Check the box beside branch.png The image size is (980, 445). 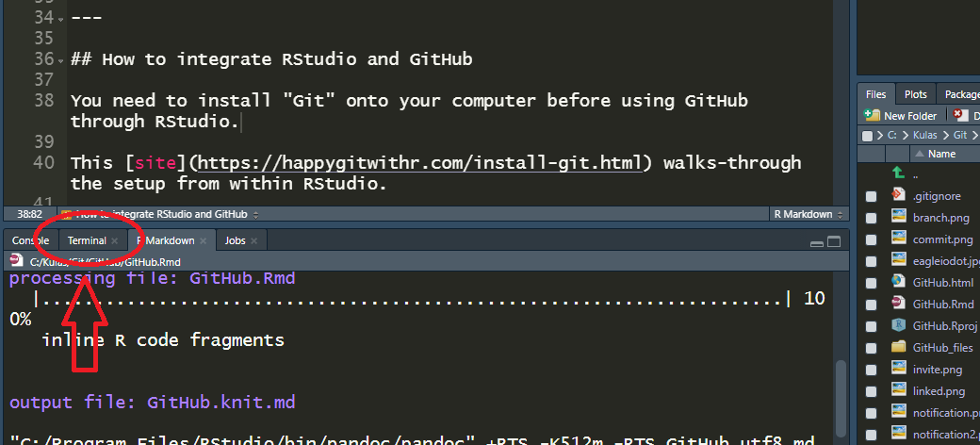pyautogui.click(x=871, y=218)
